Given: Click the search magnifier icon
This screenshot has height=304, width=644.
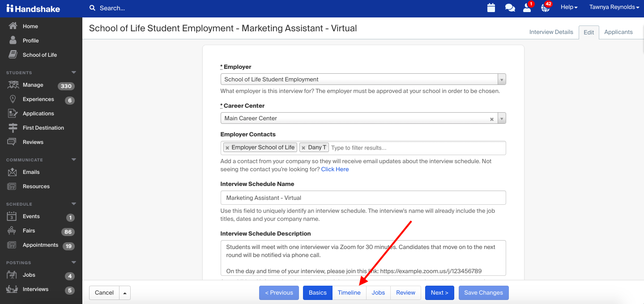Looking at the screenshot, I should click(92, 8).
